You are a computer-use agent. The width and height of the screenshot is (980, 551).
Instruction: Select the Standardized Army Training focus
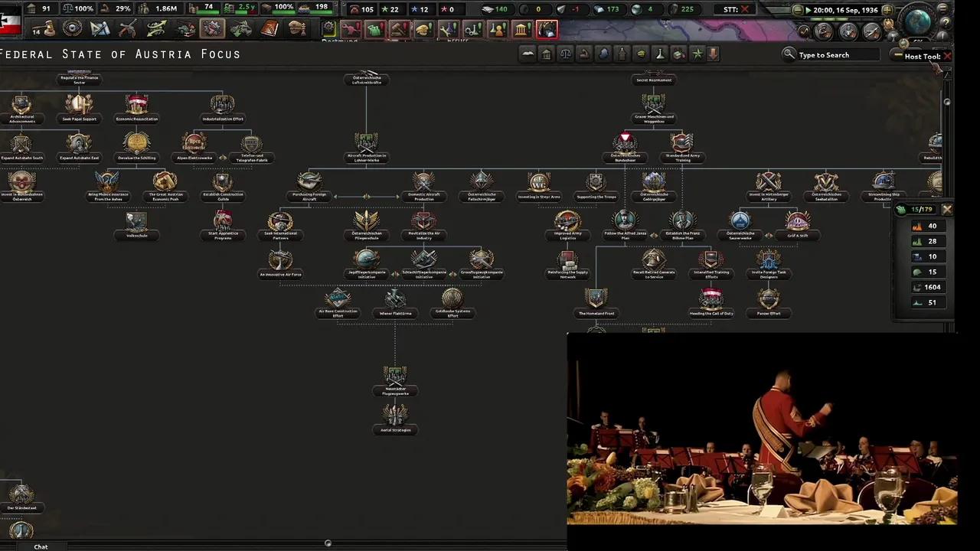[682, 147]
